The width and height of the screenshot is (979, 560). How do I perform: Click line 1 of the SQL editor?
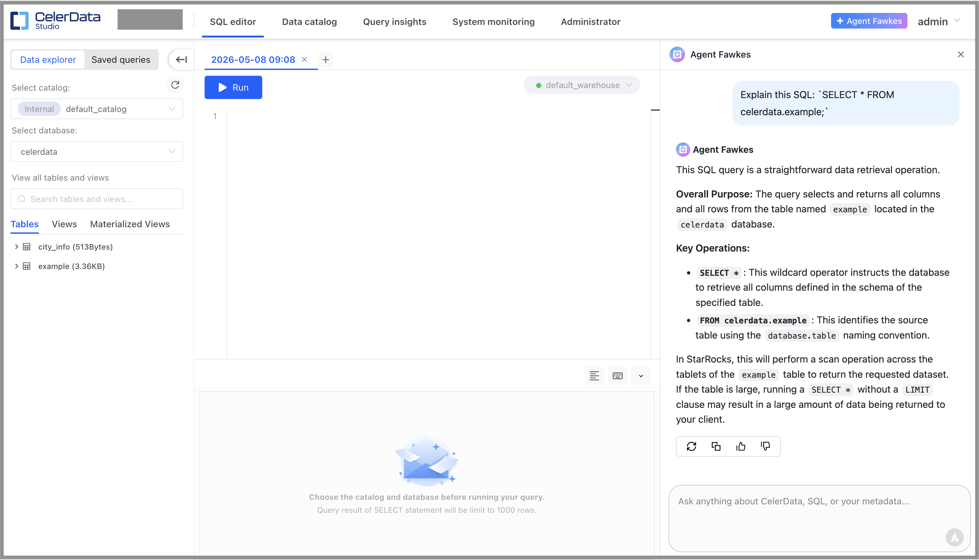point(439,116)
